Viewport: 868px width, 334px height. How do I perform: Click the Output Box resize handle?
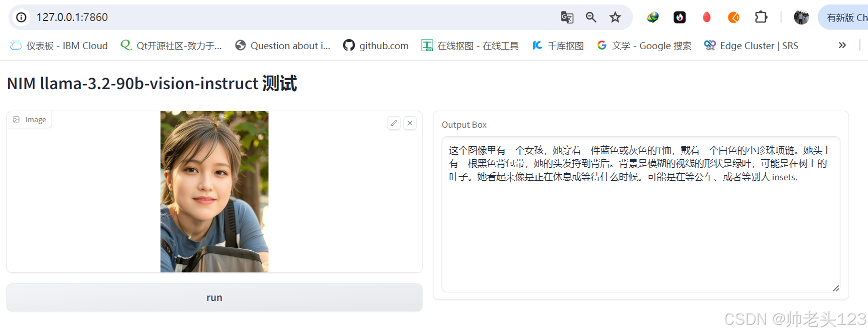[836, 288]
